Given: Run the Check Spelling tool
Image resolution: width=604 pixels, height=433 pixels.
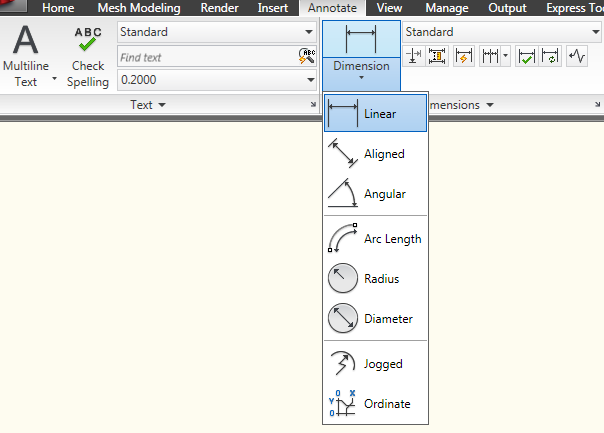Looking at the screenshot, I should 88,57.
